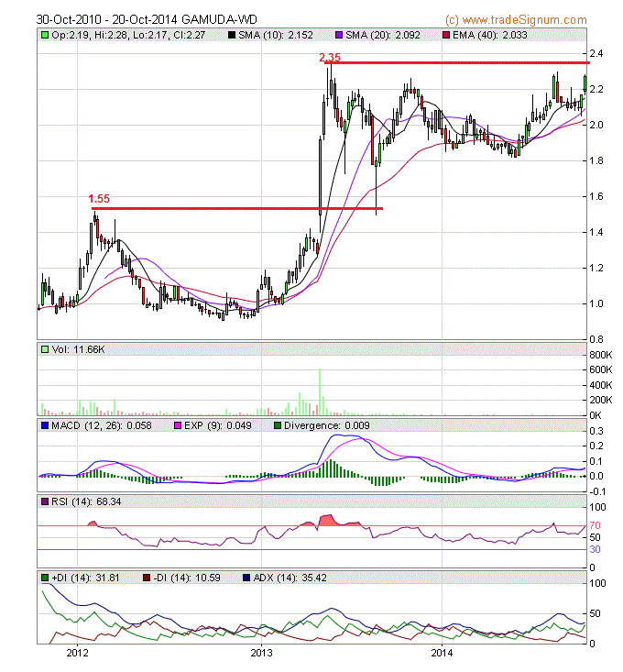This screenshot has height=672, width=623.
Task: Click the Vol: 11.66K label
Action: pyautogui.click(x=78, y=349)
